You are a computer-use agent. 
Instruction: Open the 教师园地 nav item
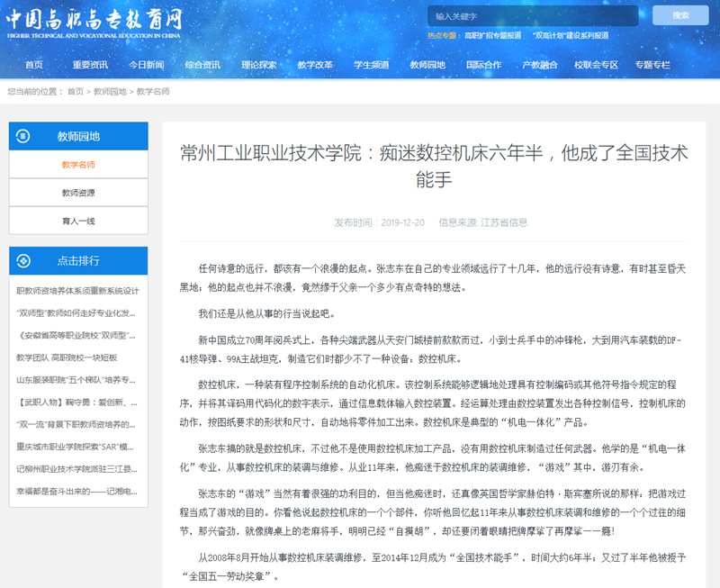pyautogui.click(x=427, y=65)
